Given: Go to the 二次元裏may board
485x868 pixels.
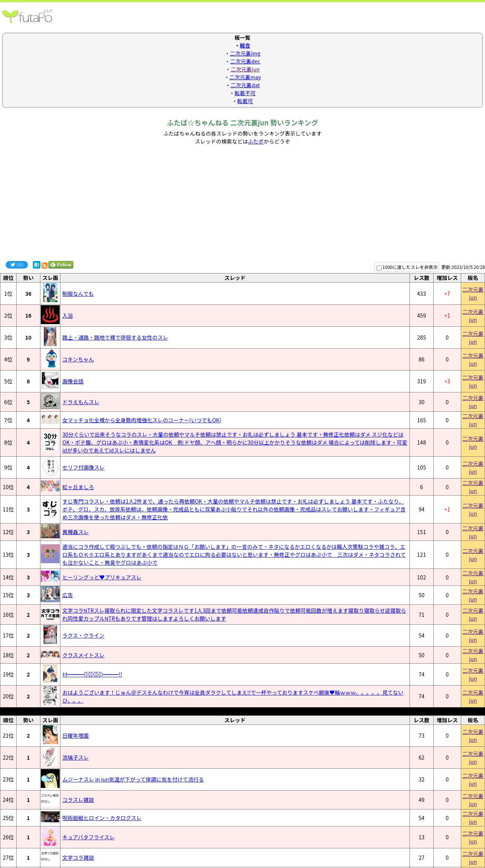Looking at the screenshot, I should (x=245, y=77).
